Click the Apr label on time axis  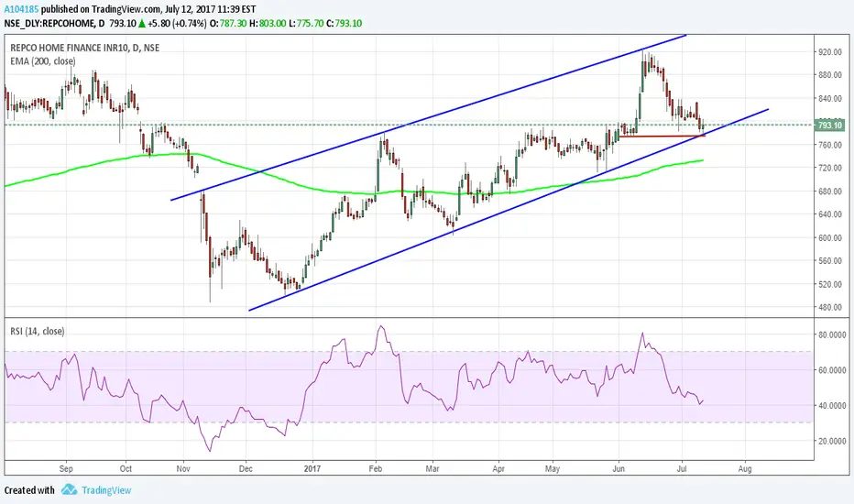pyautogui.click(x=498, y=468)
